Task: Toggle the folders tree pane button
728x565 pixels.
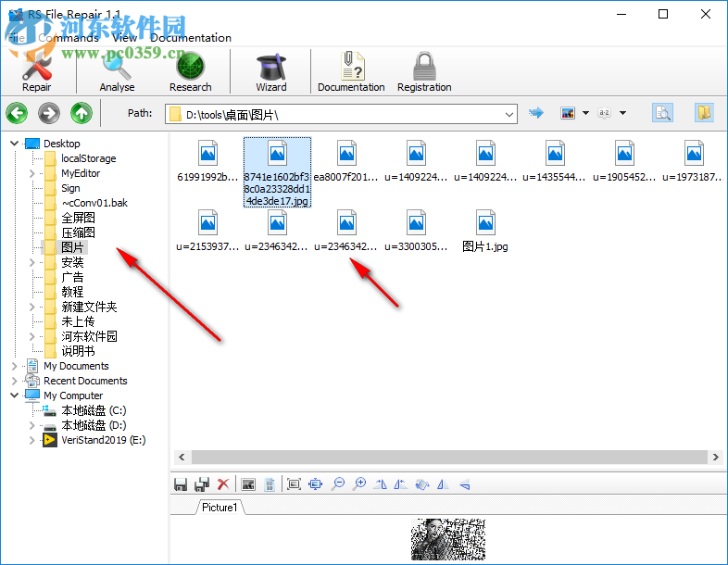Action: pyautogui.click(x=704, y=113)
